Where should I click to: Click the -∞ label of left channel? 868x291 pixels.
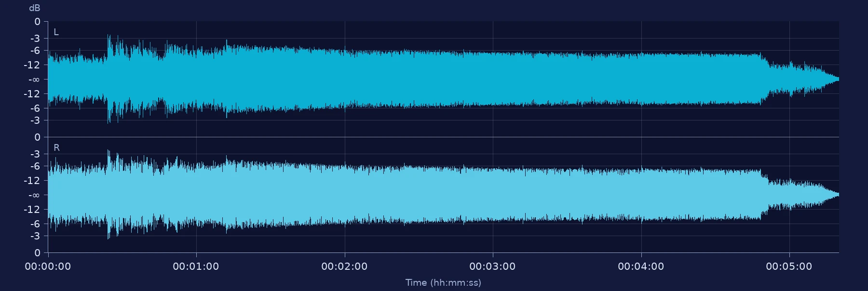click(x=34, y=79)
